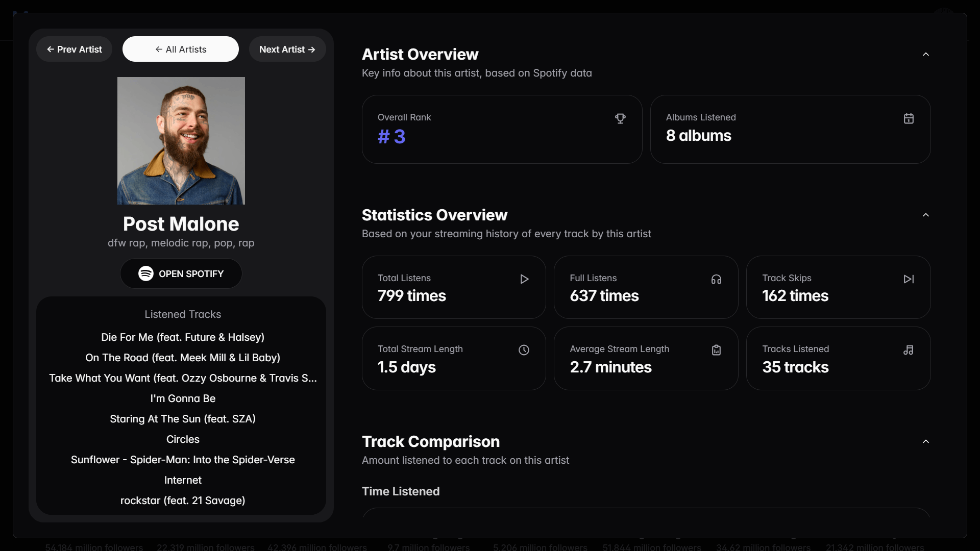Select track Internet
The image size is (980, 551).
point(183,480)
